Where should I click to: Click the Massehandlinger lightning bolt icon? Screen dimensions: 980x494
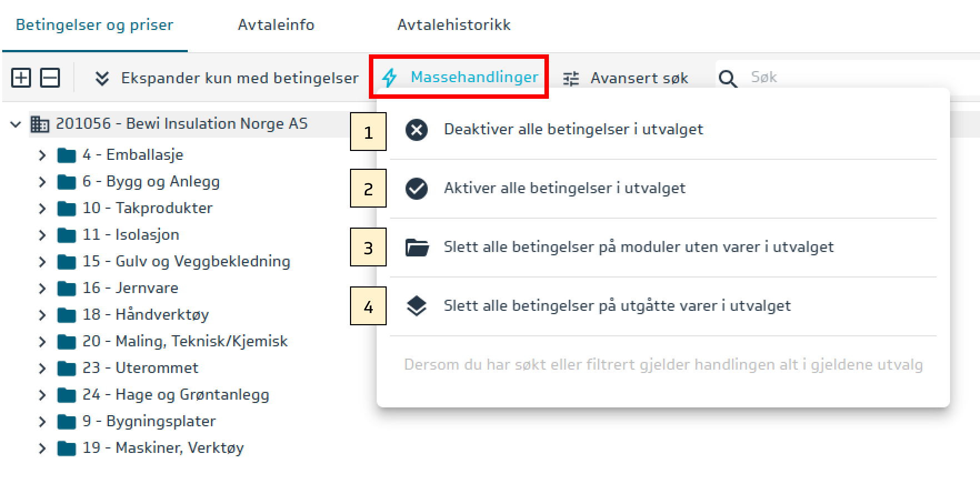[x=390, y=78]
